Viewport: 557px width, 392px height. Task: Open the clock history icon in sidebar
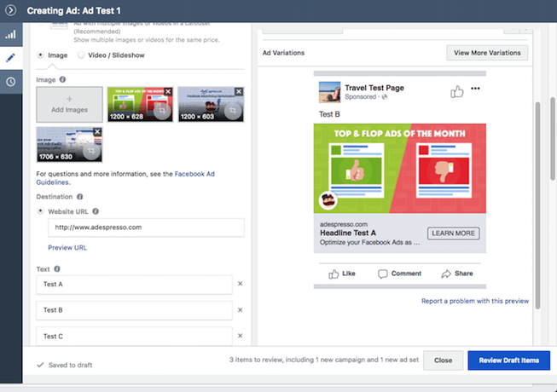[10, 82]
